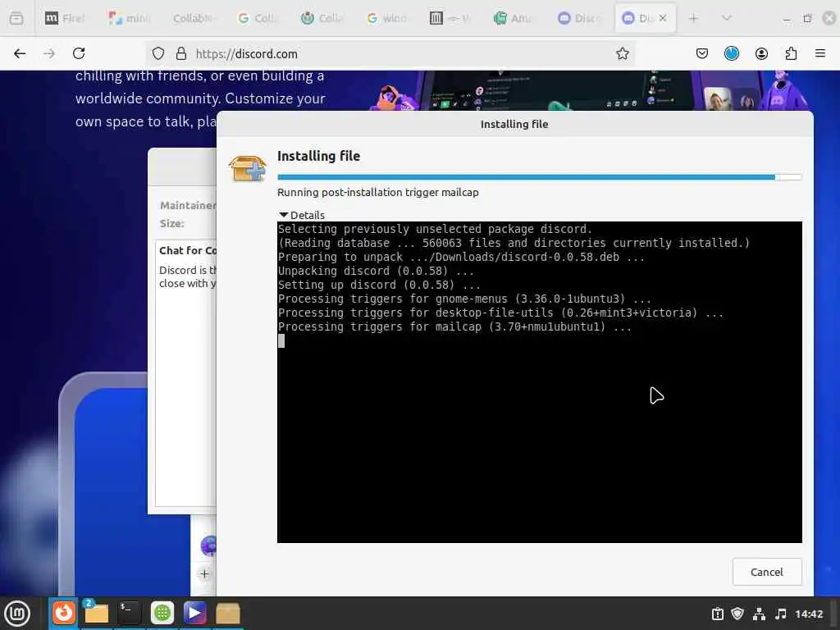Switch to the Google 'Coll' tab

(258, 18)
